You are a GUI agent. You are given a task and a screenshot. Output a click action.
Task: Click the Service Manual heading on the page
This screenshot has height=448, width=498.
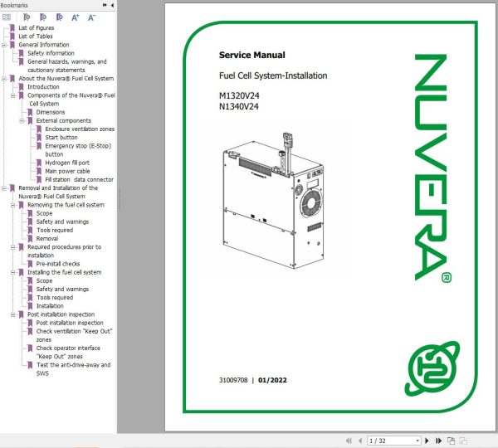point(252,55)
